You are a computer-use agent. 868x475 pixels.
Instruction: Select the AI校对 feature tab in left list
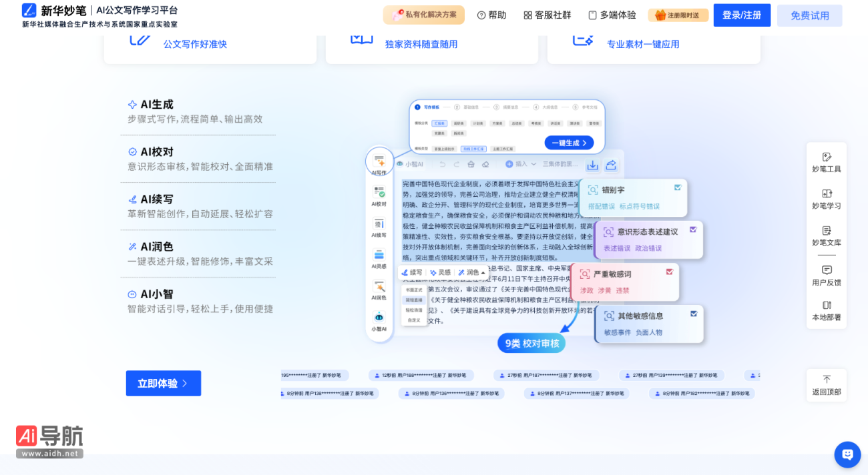pyautogui.click(x=198, y=159)
